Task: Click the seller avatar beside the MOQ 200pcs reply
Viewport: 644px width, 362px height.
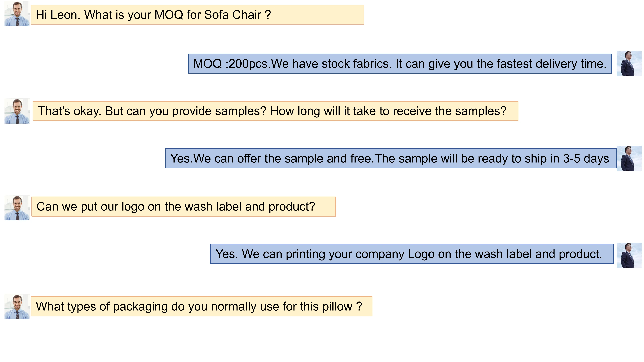Action: 629,64
